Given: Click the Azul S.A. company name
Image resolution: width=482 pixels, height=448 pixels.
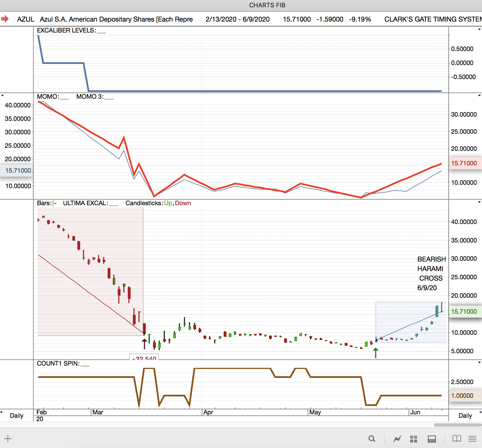Looking at the screenshot, I should coord(116,19).
